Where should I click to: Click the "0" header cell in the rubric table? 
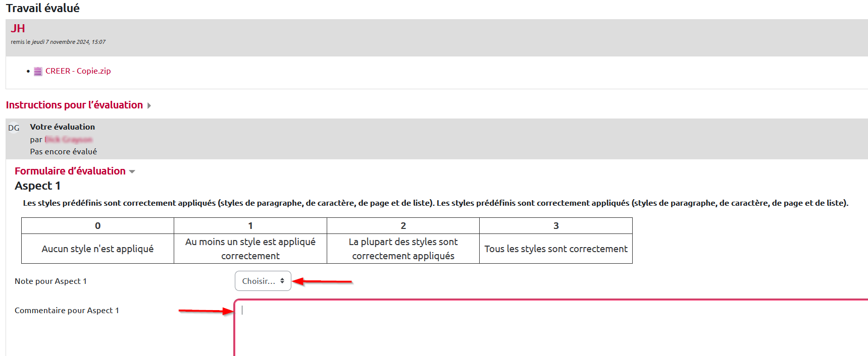tap(97, 226)
